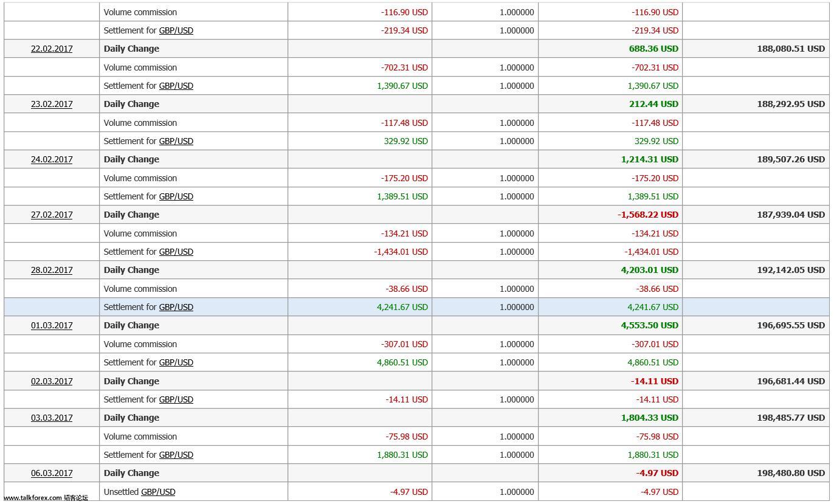Click Daily Change label for 28.02.2017
Image resolution: width=834 pixels, height=504 pixels.
click(x=131, y=270)
